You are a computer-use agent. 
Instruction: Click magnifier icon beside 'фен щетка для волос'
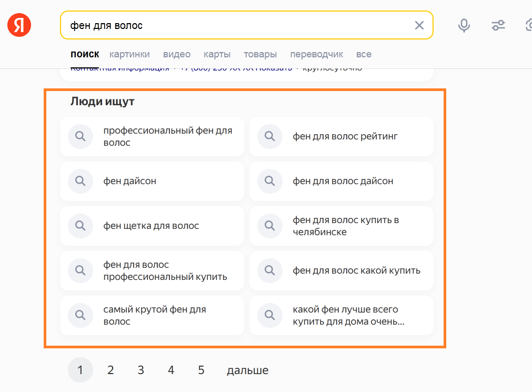81,226
